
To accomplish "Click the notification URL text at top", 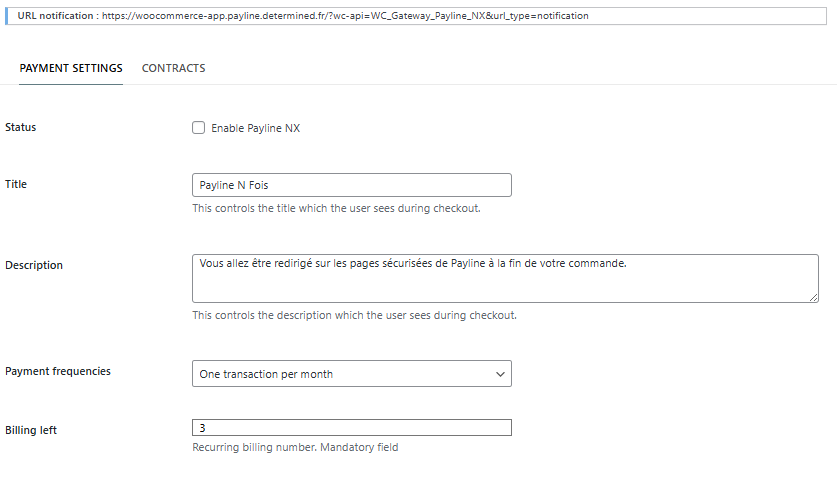I will tap(347, 17).
